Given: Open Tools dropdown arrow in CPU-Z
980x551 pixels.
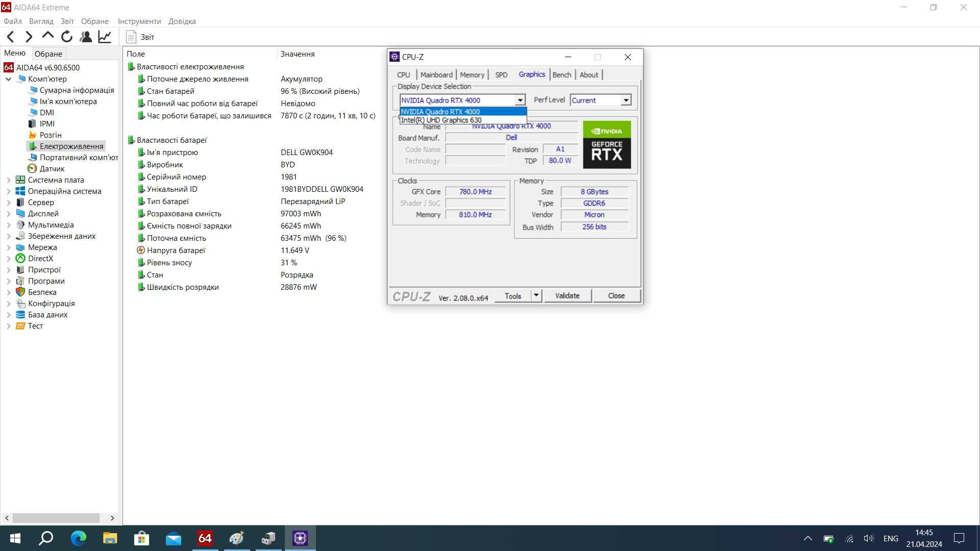Looking at the screenshot, I should [536, 295].
